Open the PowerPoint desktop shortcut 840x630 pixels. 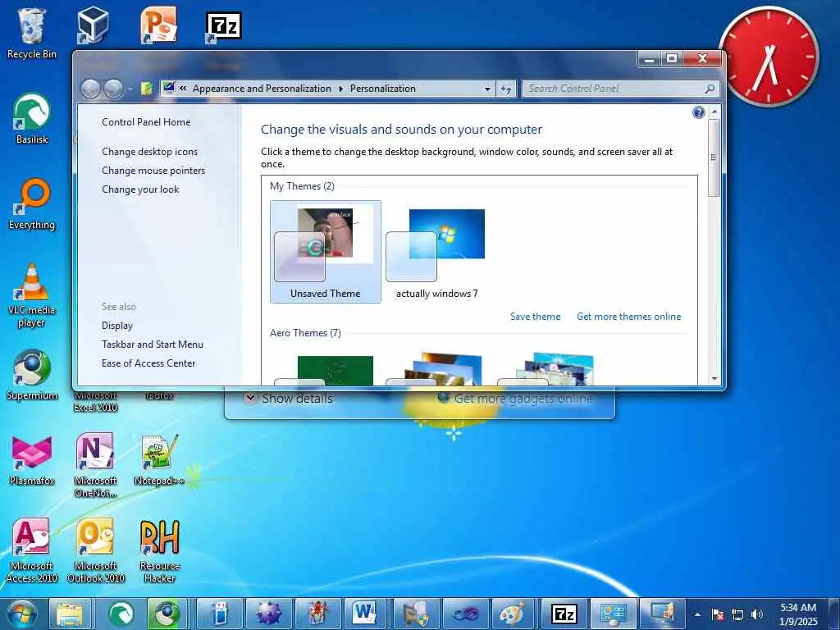pyautogui.click(x=158, y=25)
